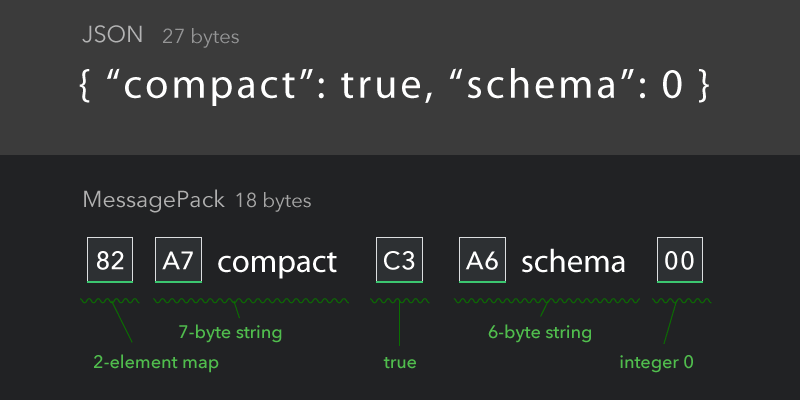Click the 00 byte box
The image size is (800, 400).
pos(680,262)
